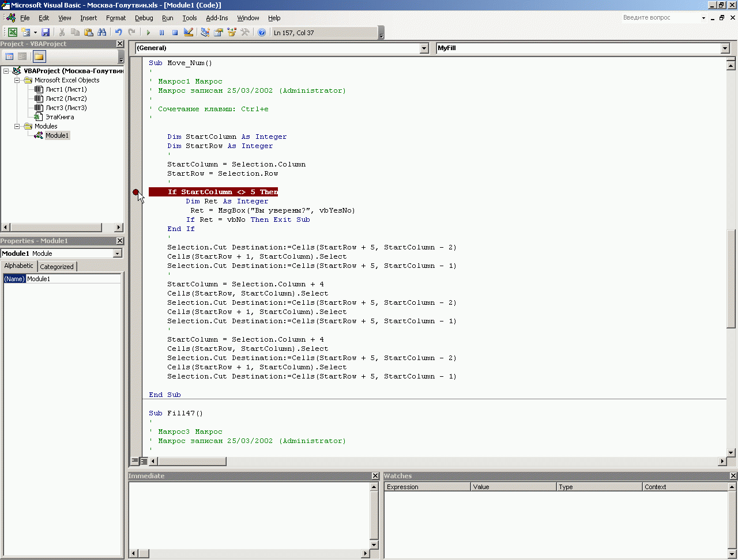This screenshot has height=560, width=738.
Task: Click View Code icon in Project panel
Action: [x=9, y=56]
